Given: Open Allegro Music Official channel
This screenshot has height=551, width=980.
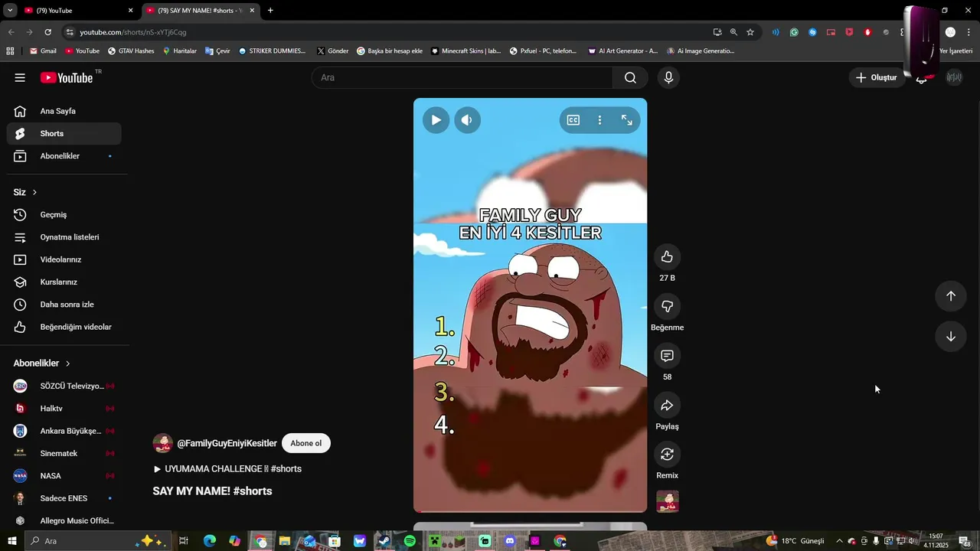Looking at the screenshot, I should 64,521.
